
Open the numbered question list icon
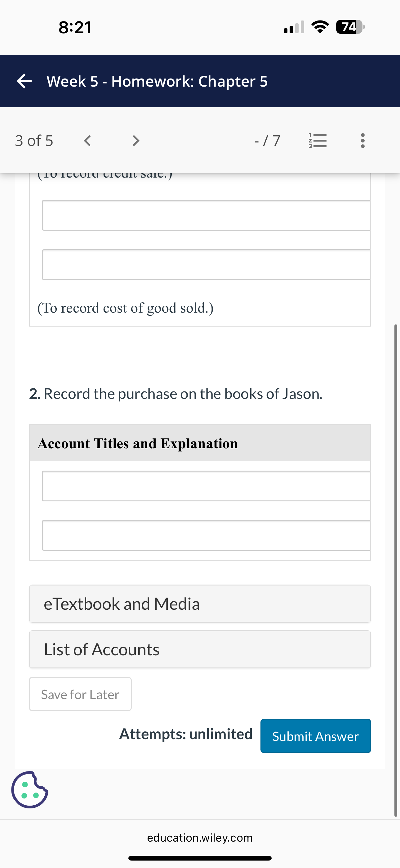click(317, 141)
